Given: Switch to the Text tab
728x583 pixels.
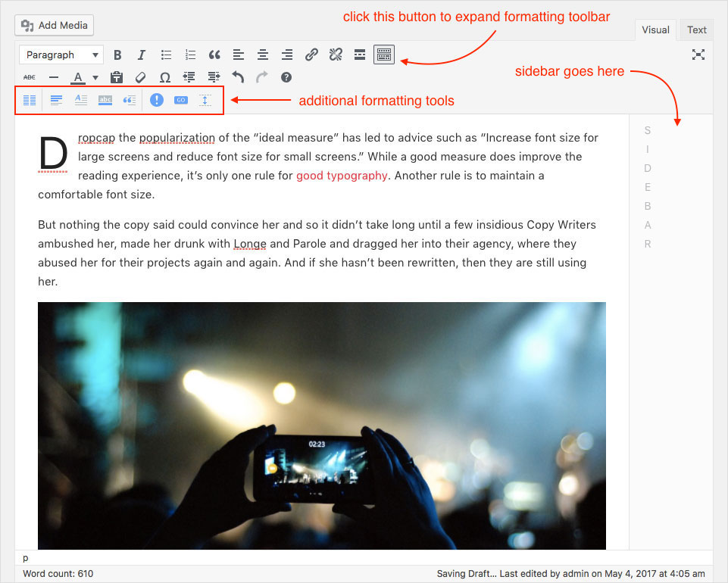Looking at the screenshot, I should [696, 30].
